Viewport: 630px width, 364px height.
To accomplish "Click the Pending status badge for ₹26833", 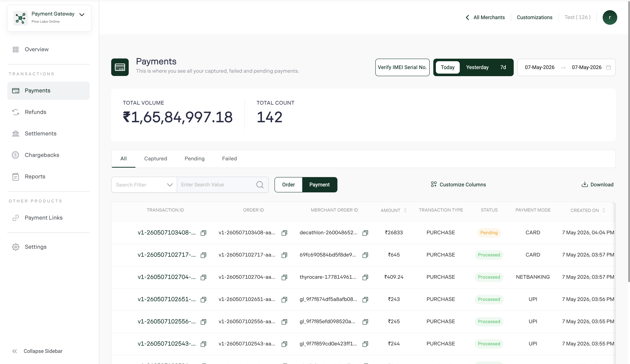I will (x=489, y=233).
